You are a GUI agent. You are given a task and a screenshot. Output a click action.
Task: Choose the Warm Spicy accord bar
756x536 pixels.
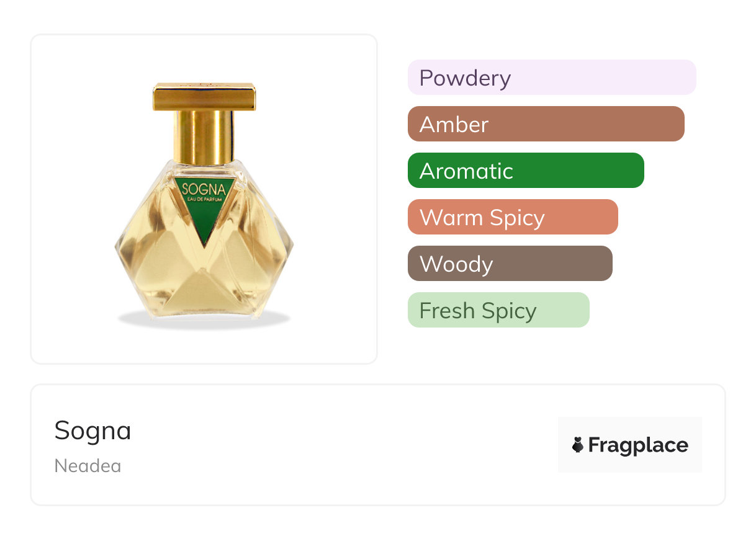pyautogui.click(x=512, y=217)
